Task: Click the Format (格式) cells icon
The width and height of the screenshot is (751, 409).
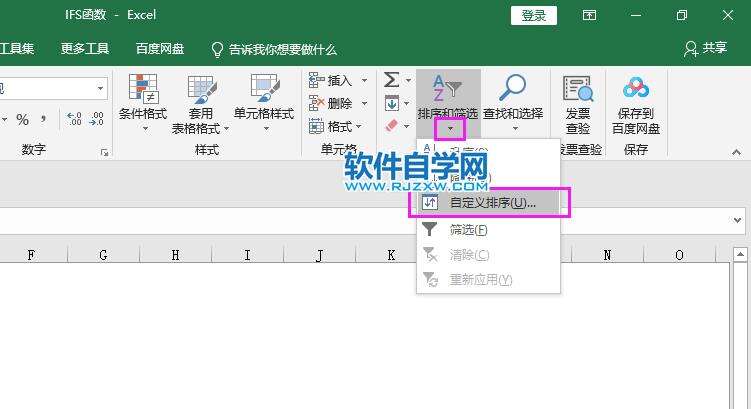Action: coord(316,126)
